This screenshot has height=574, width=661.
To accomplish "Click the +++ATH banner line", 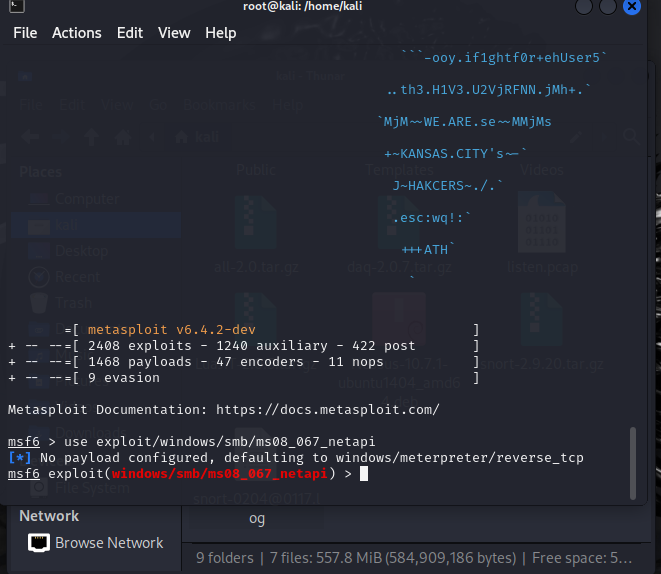I will pyautogui.click(x=428, y=249).
